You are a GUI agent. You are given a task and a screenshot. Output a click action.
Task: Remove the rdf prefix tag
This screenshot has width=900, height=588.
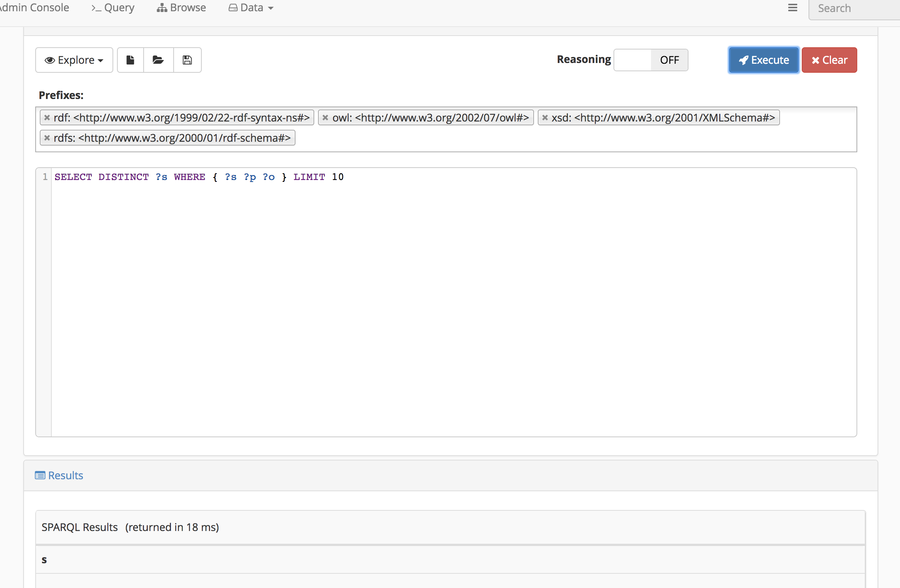click(47, 118)
